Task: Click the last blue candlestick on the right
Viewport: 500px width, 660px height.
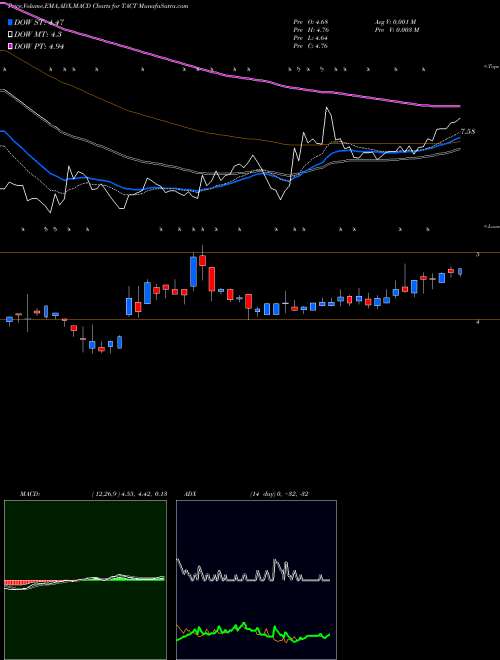Action: [x=460, y=271]
